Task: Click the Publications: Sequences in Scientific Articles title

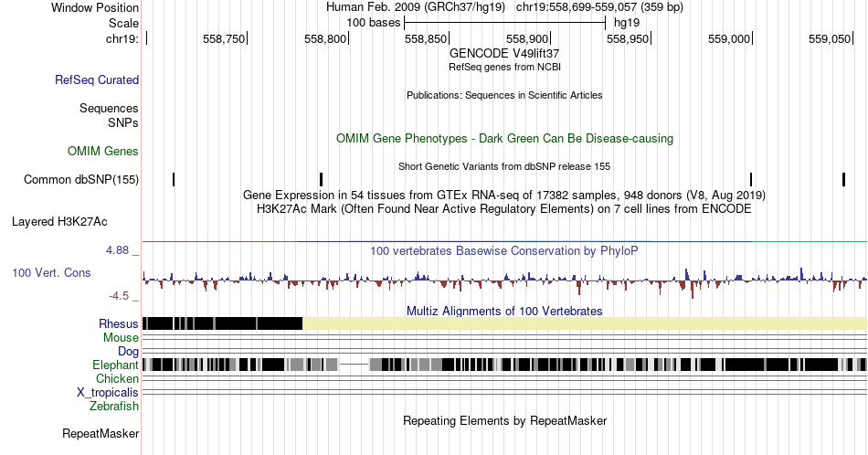Action: tap(504, 95)
